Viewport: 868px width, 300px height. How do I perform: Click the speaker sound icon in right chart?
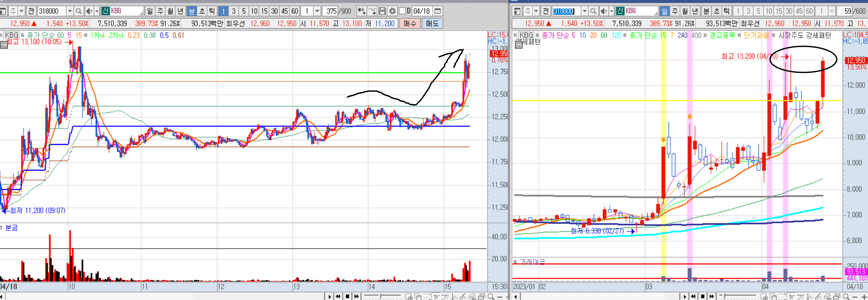coord(603,11)
